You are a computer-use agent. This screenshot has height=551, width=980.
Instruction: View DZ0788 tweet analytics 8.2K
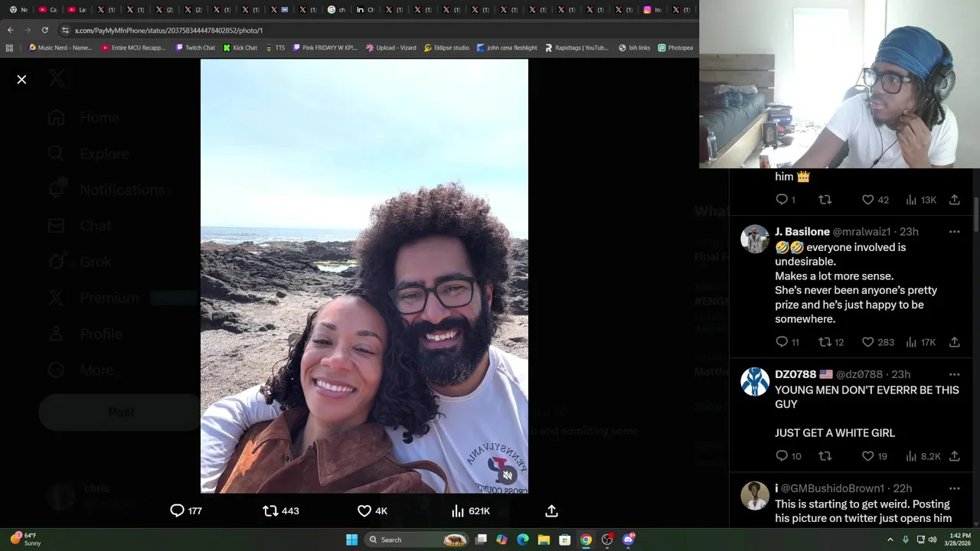pyautogui.click(x=923, y=456)
